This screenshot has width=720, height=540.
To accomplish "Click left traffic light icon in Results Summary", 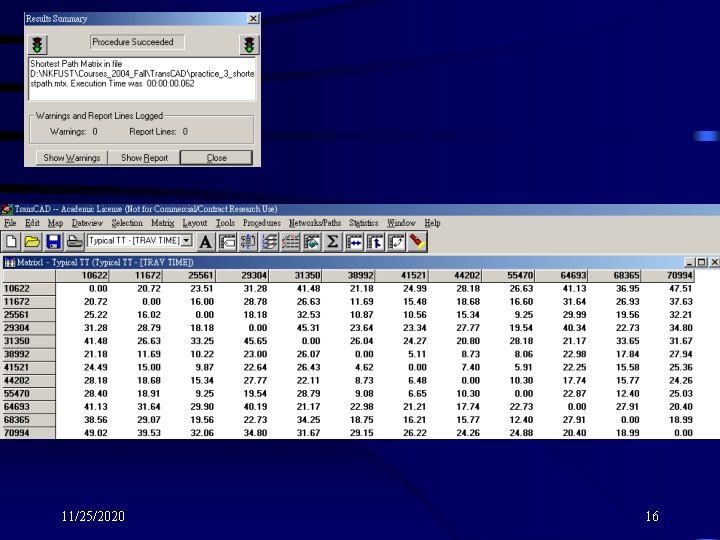I will (x=37, y=45).
